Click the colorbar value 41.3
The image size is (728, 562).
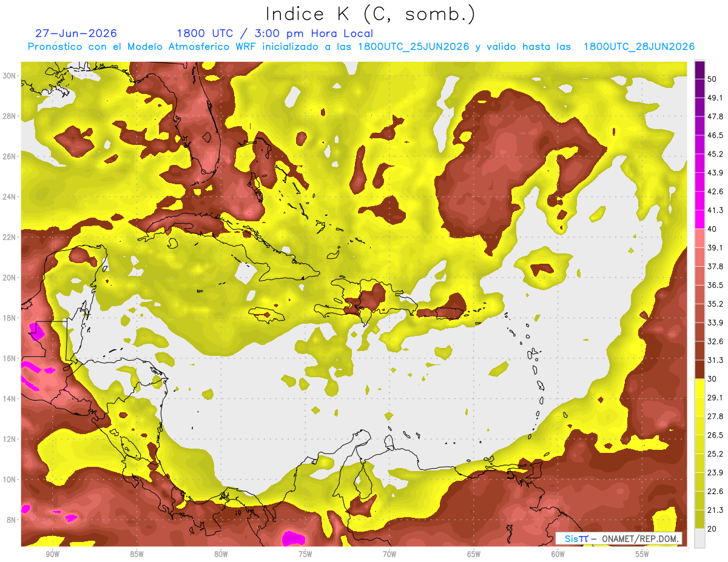click(x=715, y=210)
